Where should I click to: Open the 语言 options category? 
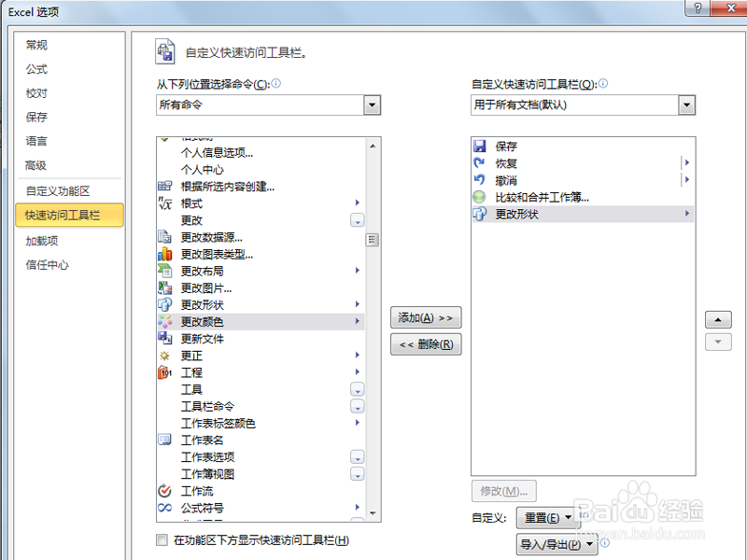pos(36,142)
